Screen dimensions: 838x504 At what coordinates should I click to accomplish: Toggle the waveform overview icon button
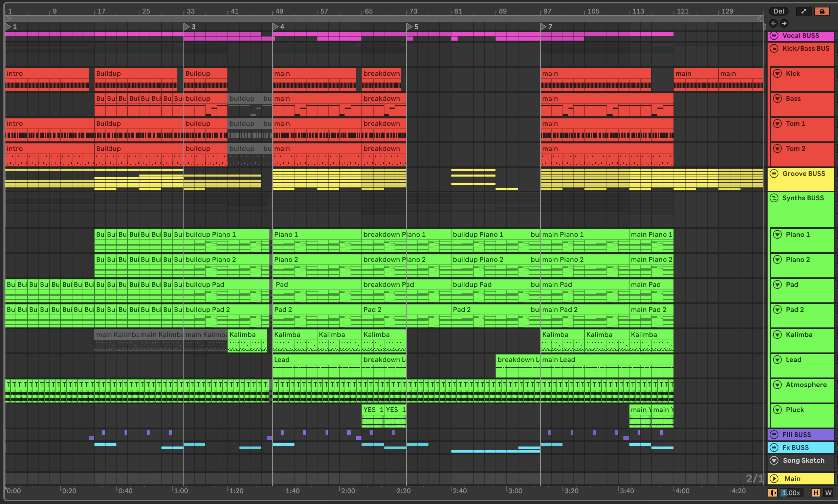tap(772, 493)
